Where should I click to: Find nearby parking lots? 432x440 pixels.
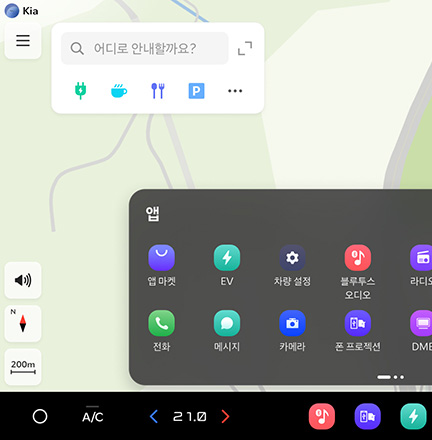pyautogui.click(x=196, y=91)
